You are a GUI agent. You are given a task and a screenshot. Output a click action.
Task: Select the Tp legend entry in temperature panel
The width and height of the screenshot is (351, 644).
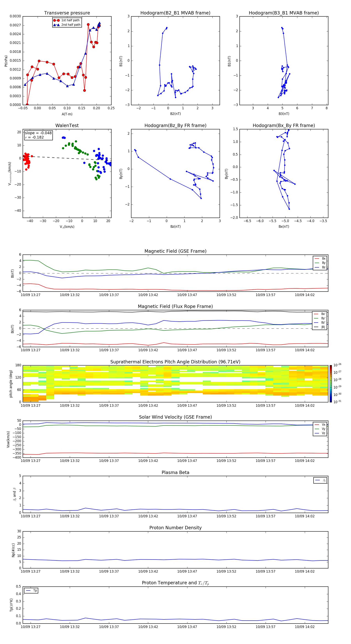click(x=31, y=591)
